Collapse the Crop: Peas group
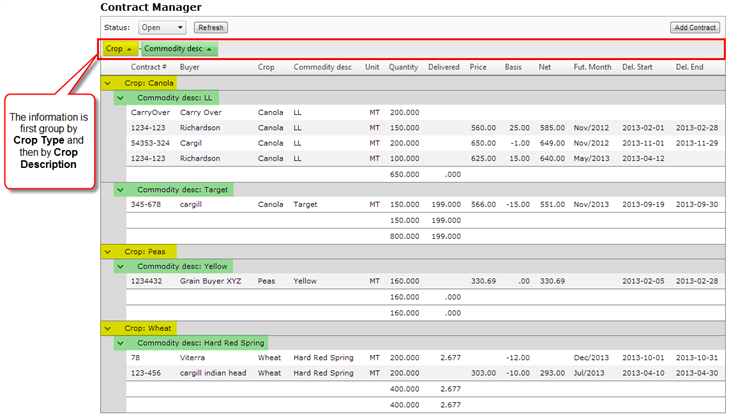The image size is (729, 417). (x=108, y=251)
